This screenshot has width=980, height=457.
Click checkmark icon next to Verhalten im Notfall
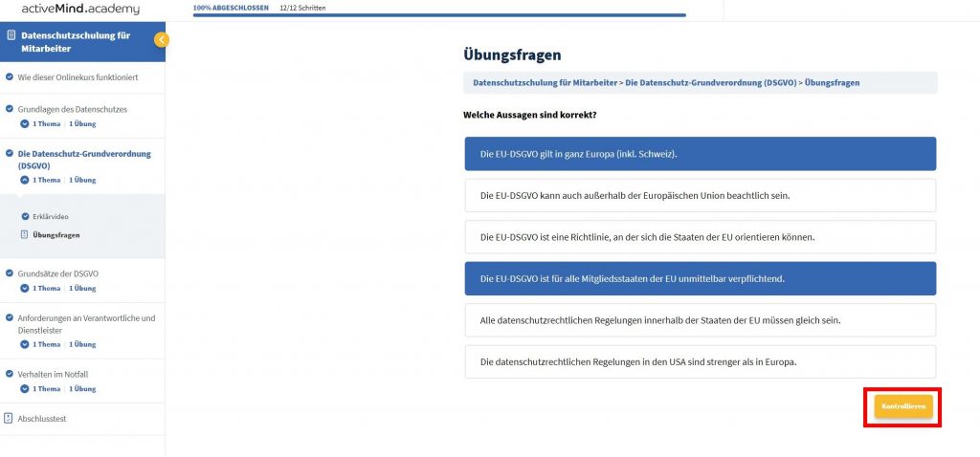10,374
